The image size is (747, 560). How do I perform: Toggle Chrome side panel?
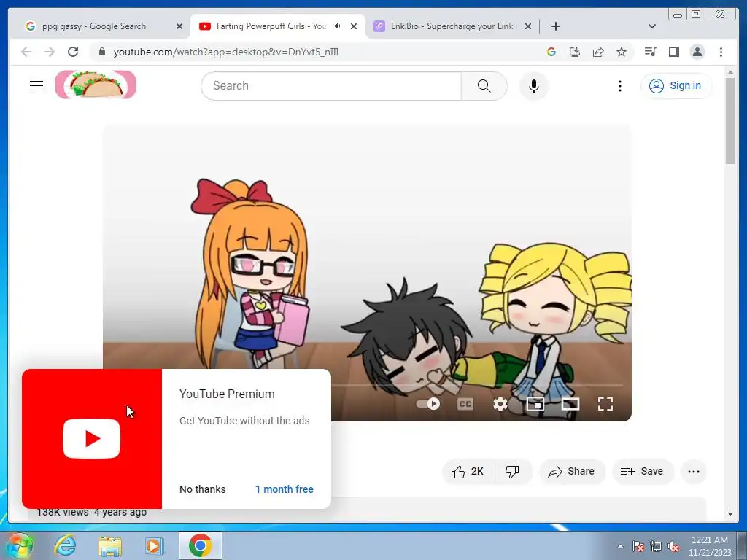point(673,52)
